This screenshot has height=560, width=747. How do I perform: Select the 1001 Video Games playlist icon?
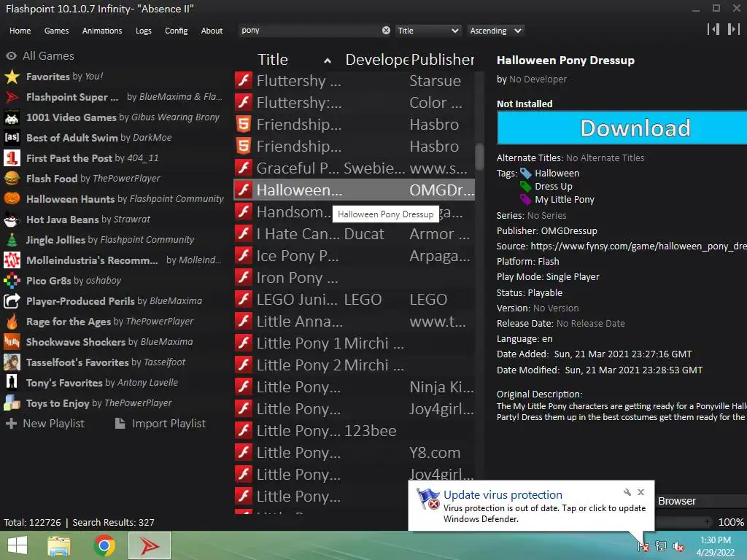tap(12, 117)
